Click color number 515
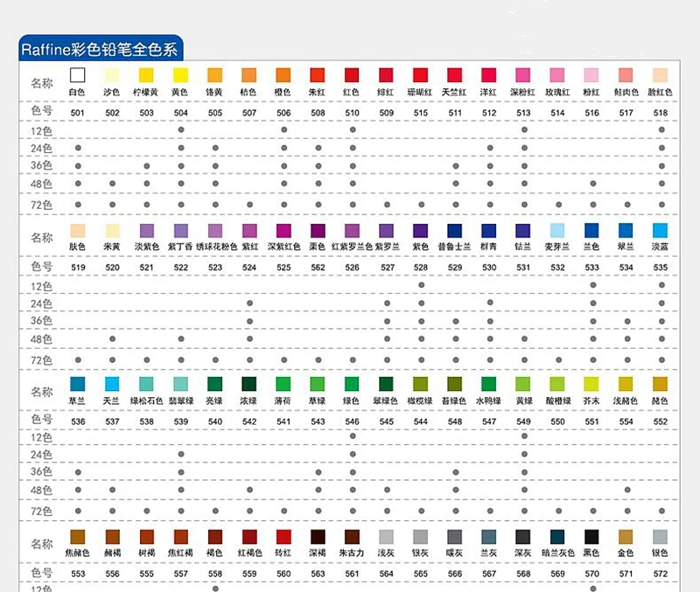700x592 pixels. tap(421, 113)
